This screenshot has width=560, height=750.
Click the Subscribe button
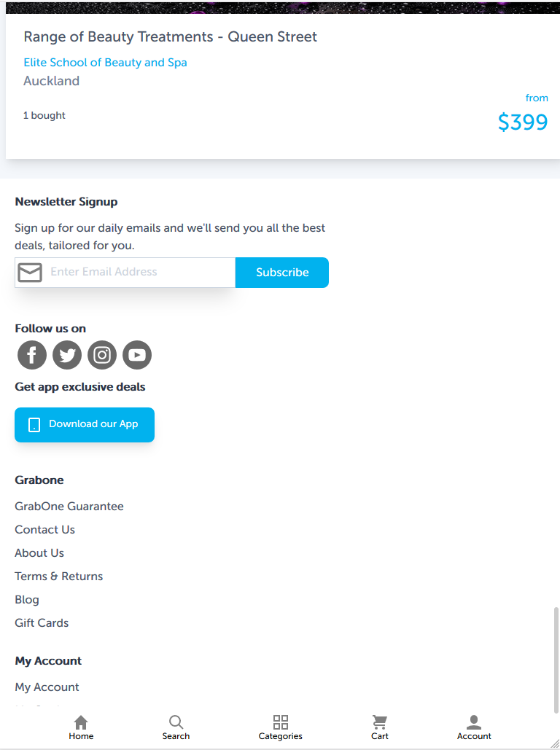click(x=282, y=273)
